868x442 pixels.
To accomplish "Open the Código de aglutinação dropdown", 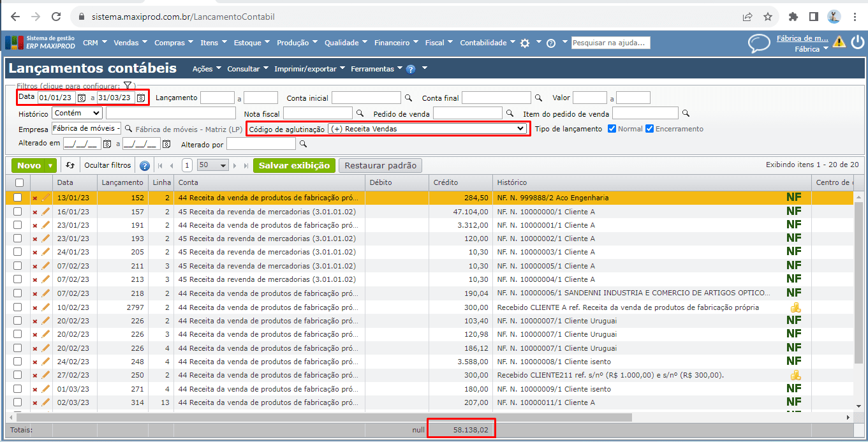I will [x=427, y=129].
